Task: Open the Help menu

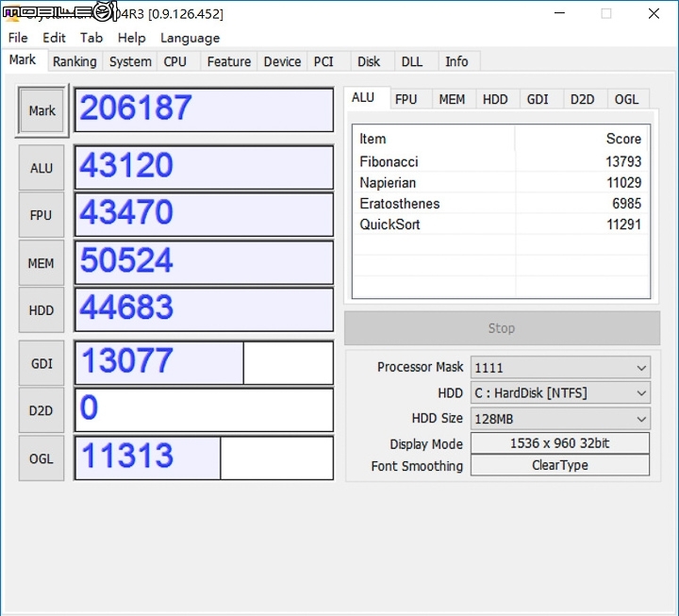Action: tap(131, 38)
